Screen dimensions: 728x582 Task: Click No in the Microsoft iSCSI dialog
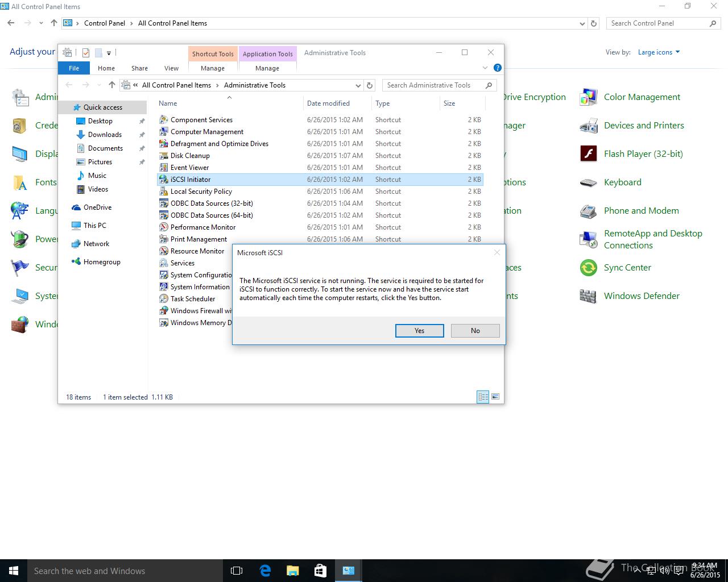click(475, 331)
